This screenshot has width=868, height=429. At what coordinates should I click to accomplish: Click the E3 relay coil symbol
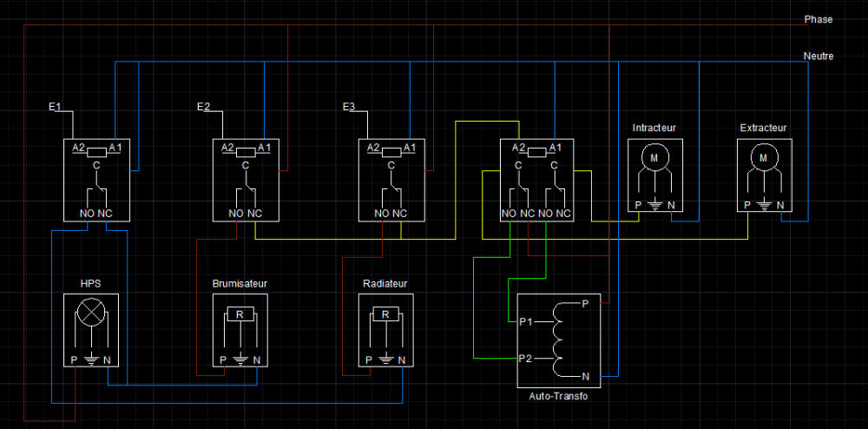coord(391,153)
